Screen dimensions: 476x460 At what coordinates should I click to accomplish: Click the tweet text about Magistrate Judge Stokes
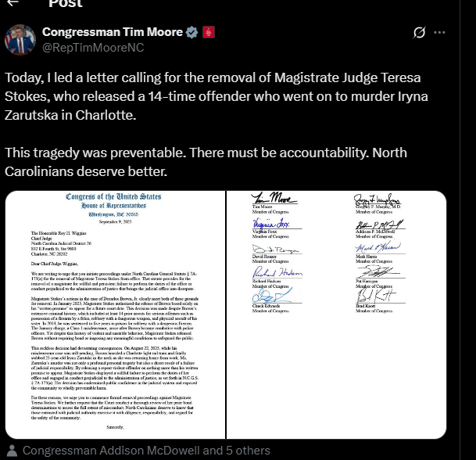pos(217,96)
